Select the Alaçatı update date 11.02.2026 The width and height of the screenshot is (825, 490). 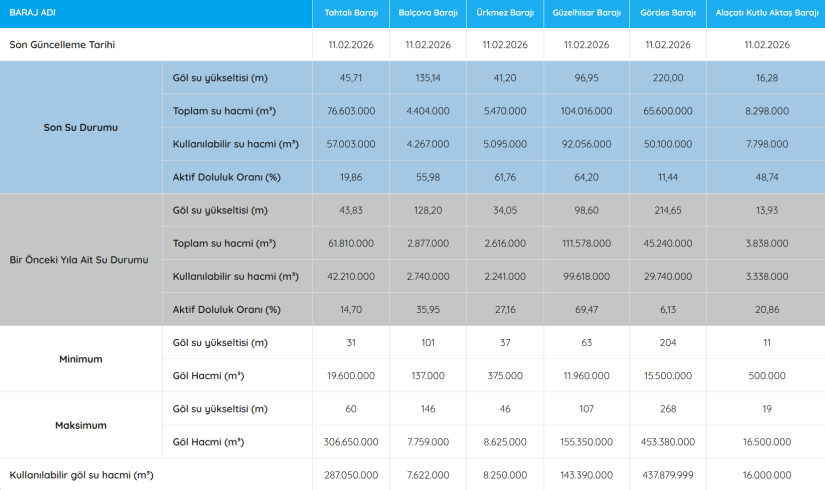767,45
